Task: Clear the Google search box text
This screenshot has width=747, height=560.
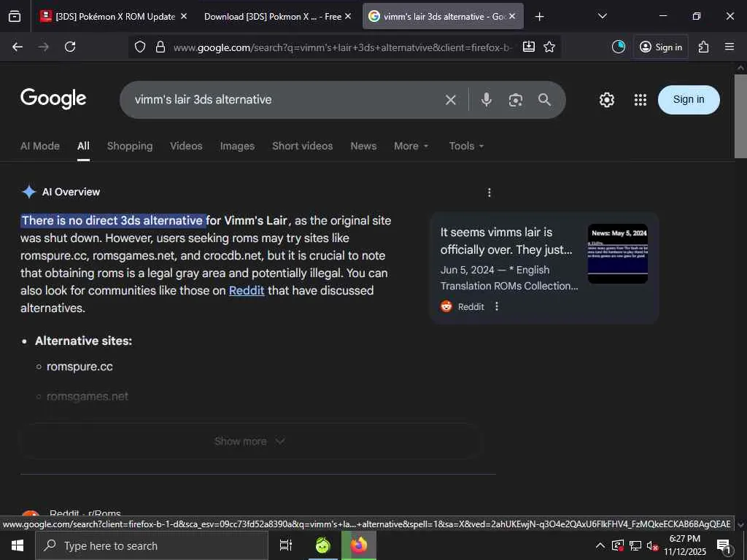Action: click(x=450, y=99)
